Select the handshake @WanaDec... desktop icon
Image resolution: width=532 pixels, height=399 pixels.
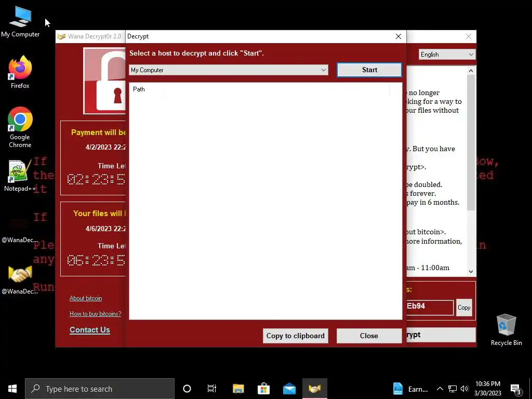pyautogui.click(x=20, y=280)
